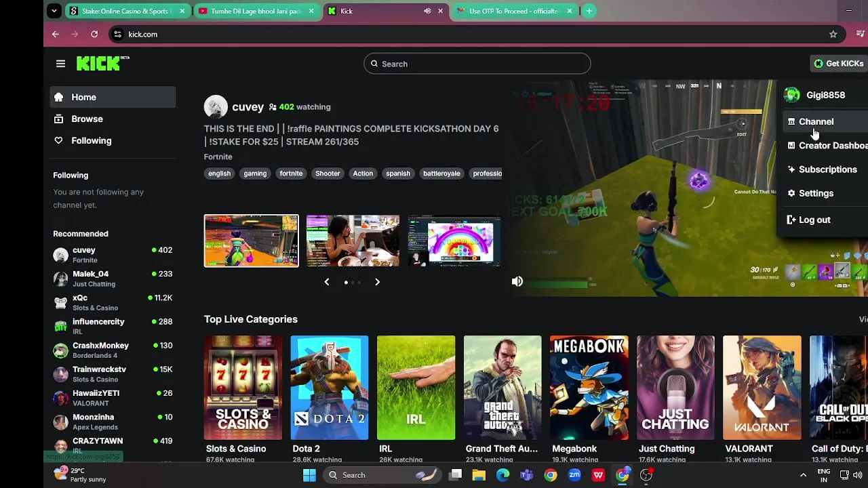Show hidden system tray icons
This screenshot has height=488, width=868.
(804, 475)
